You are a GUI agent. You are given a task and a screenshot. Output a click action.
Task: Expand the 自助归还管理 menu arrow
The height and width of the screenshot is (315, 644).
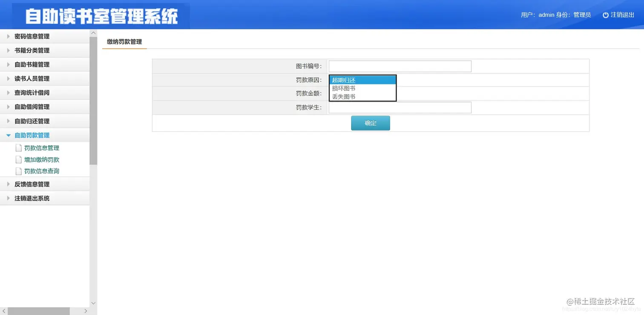pyautogui.click(x=8, y=121)
